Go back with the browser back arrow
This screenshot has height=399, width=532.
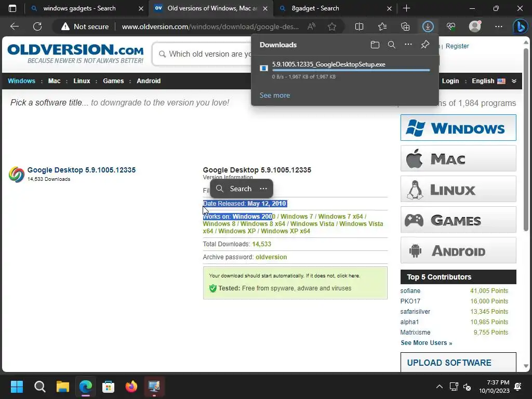pyautogui.click(x=15, y=26)
